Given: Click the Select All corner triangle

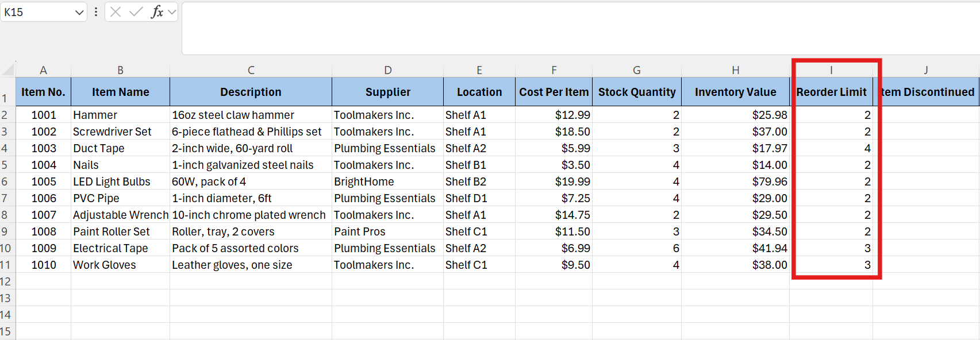Looking at the screenshot, I should [x=8, y=70].
